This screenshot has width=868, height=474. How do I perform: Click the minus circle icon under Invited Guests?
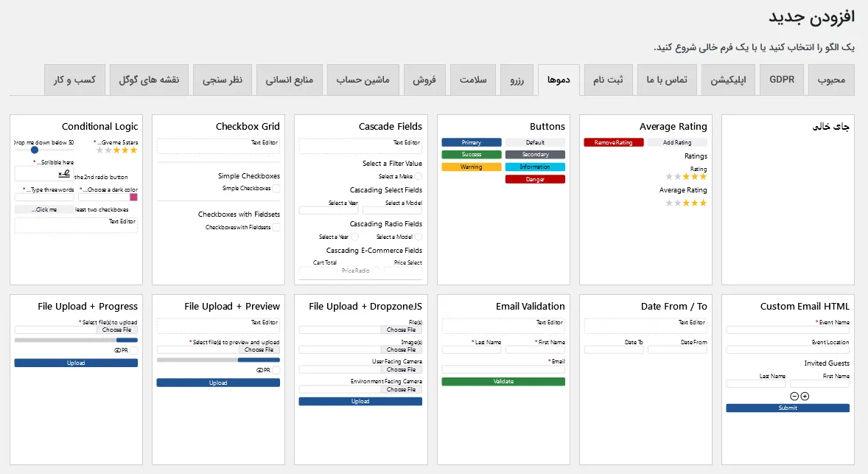[x=794, y=397]
